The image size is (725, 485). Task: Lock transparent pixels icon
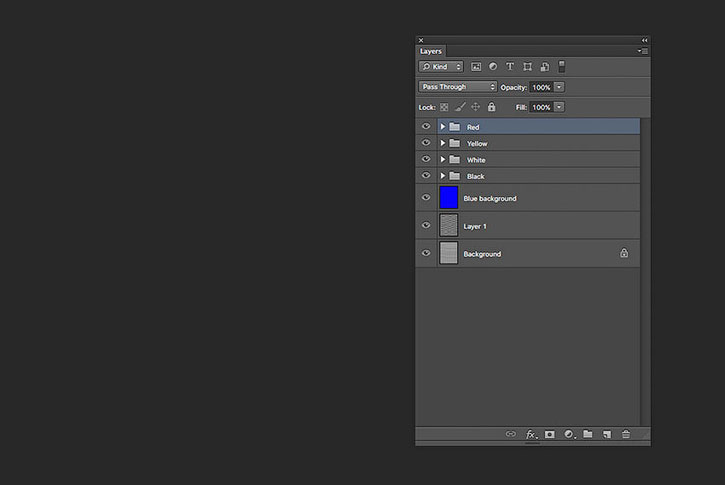pyautogui.click(x=444, y=107)
